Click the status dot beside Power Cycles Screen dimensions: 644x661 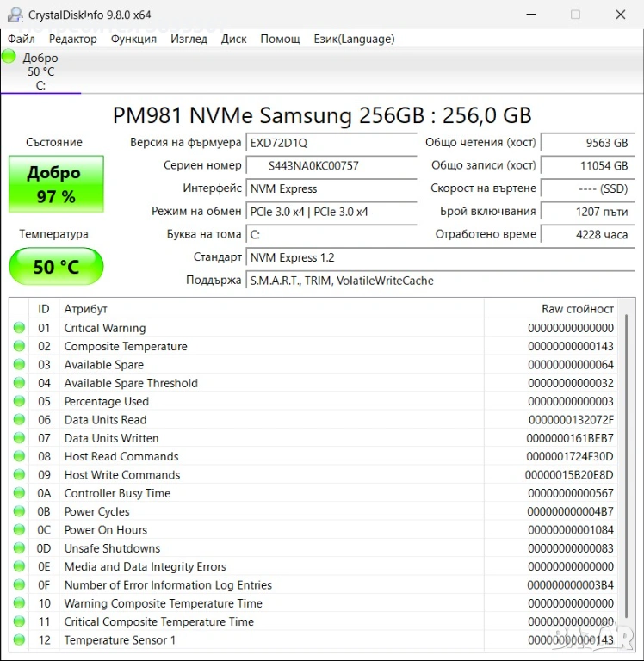19,511
